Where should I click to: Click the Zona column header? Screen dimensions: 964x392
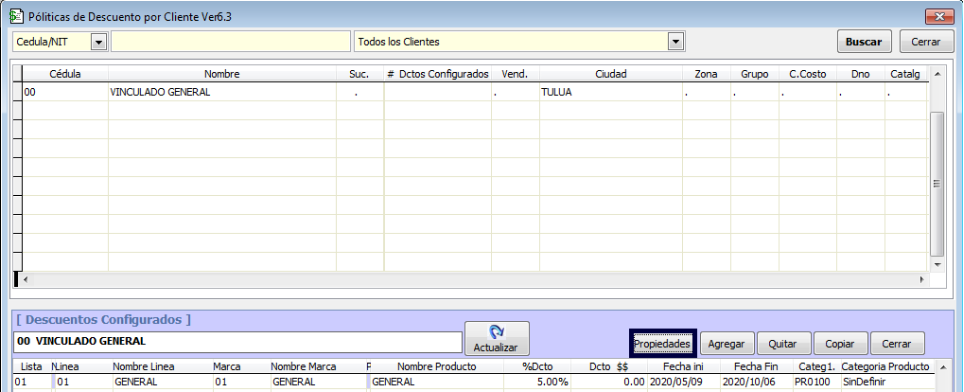coord(706,74)
